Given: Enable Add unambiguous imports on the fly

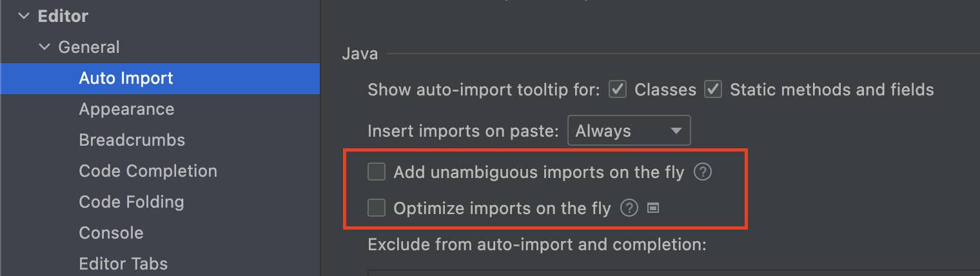Looking at the screenshot, I should (x=376, y=172).
